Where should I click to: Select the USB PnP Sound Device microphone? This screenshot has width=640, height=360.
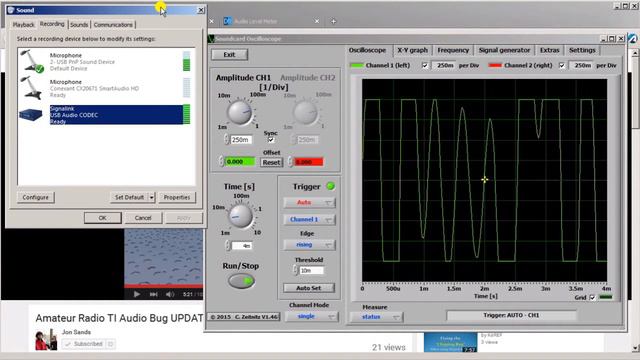point(105,62)
